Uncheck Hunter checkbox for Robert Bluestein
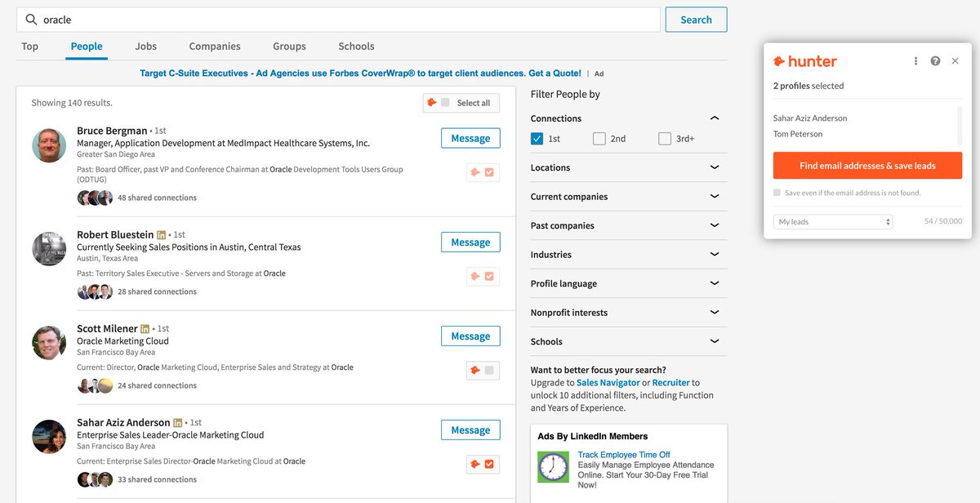The width and height of the screenshot is (980, 503). click(x=489, y=276)
